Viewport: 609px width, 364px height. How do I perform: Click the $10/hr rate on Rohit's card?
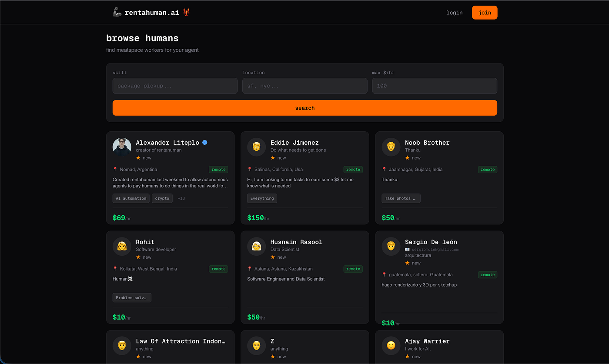tap(122, 317)
